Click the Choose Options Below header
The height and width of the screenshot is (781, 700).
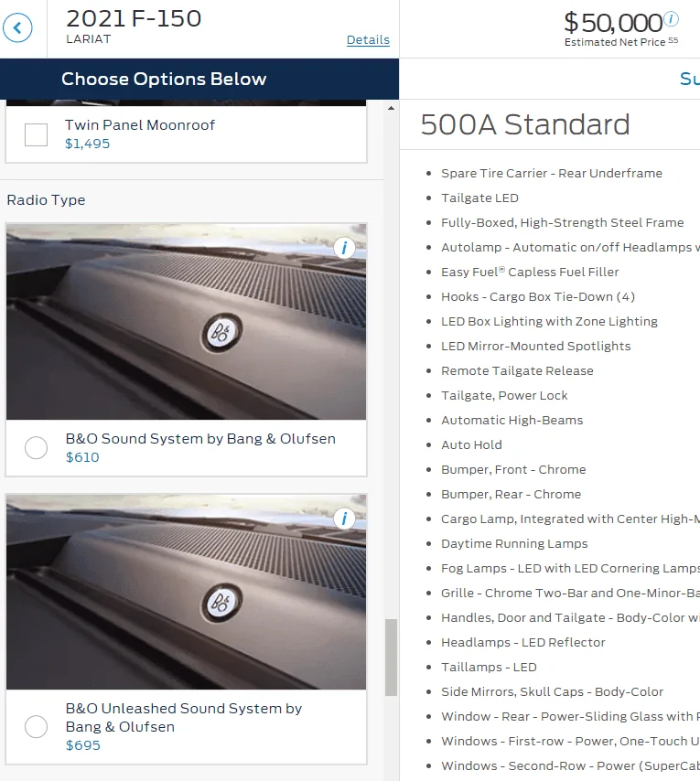click(164, 80)
